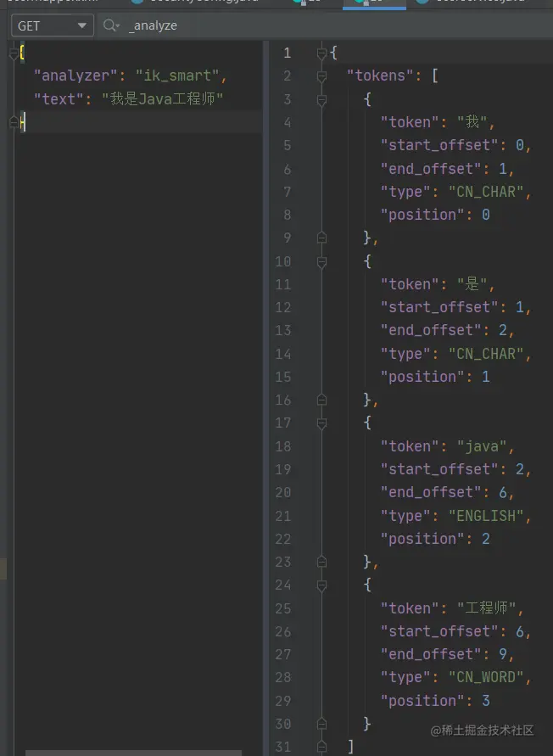The width and height of the screenshot is (553, 756).
Task: Click the request editor horizontal scrollbar
Action: tap(133, 753)
